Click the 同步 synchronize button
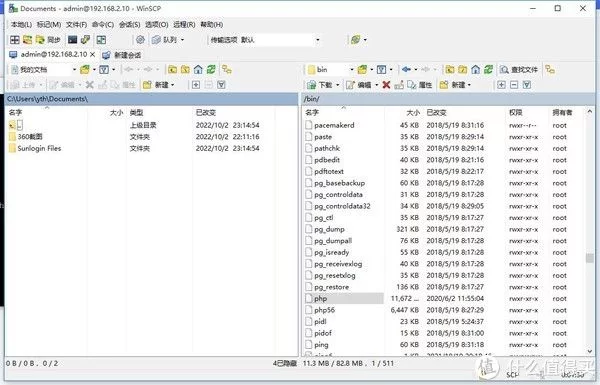 [x=48, y=39]
